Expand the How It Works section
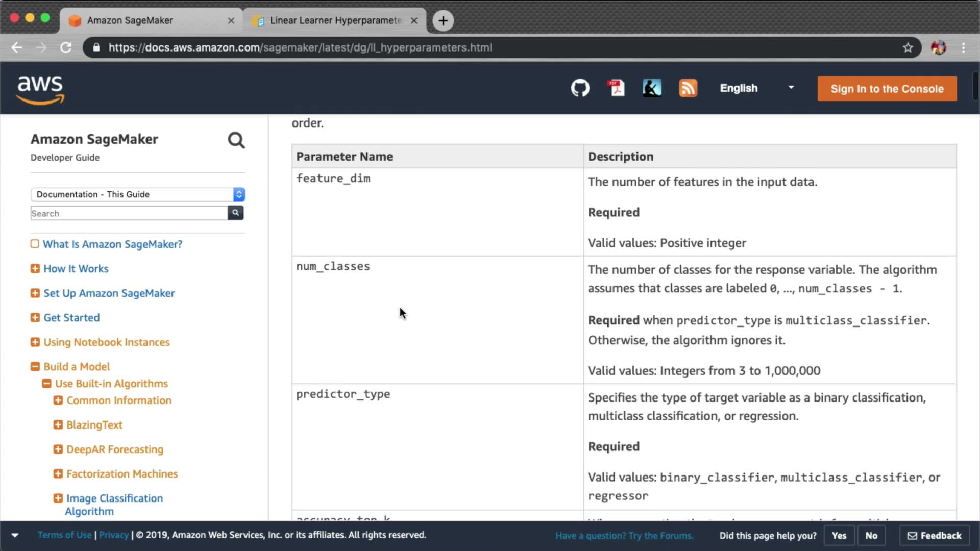Viewport: 980px width, 551px height. pos(35,269)
